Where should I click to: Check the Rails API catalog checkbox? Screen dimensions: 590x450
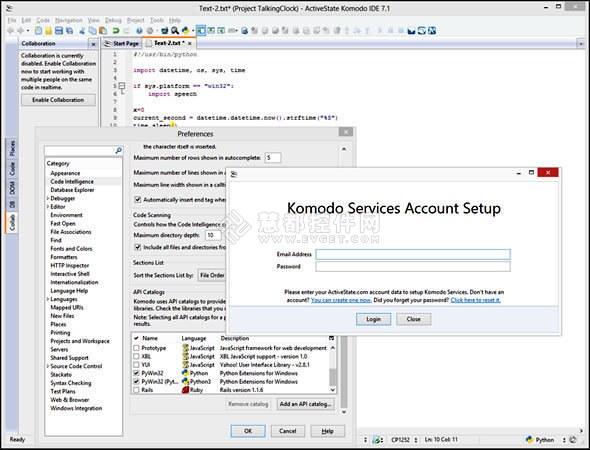click(x=136, y=390)
